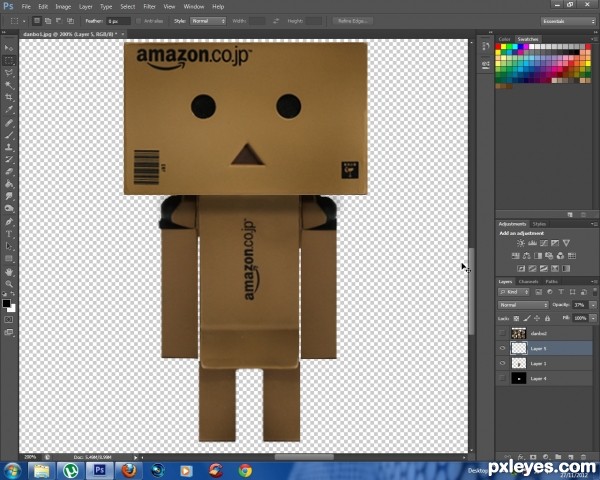Toggle lock all for layer
The width and height of the screenshot is (600, 480).
(x=548, y=318)
